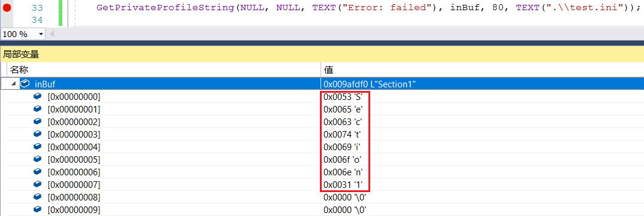Click the cube icon for [0x00000000]
Viewport: 644px width, 216px height.
tap(37, 96)
